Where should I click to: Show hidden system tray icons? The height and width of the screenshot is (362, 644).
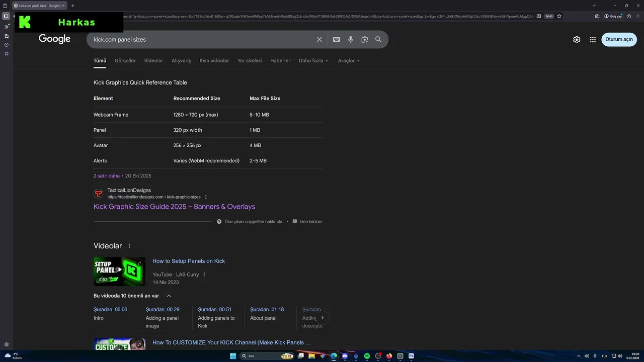tap(579, 356)
